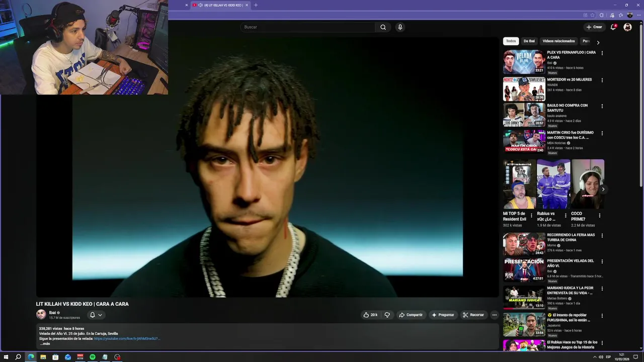The height and width of the screenshot is (362, 644).
Task: Add page to favorites star
Action: coord(592,15)
